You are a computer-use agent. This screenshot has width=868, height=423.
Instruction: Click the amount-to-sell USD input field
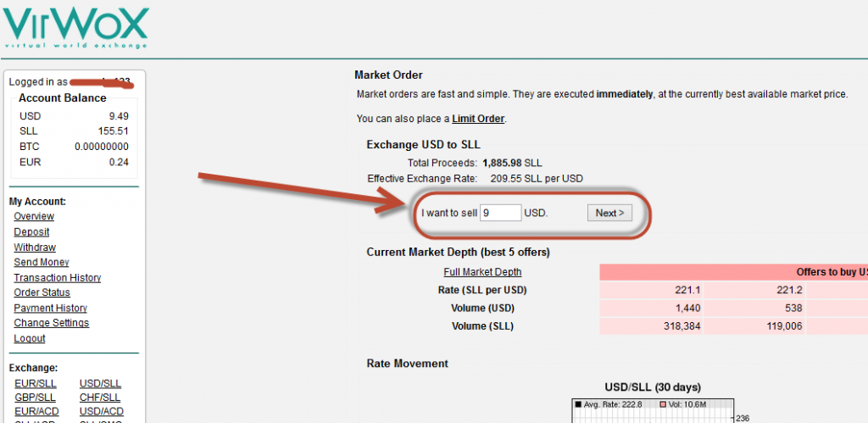500,213
